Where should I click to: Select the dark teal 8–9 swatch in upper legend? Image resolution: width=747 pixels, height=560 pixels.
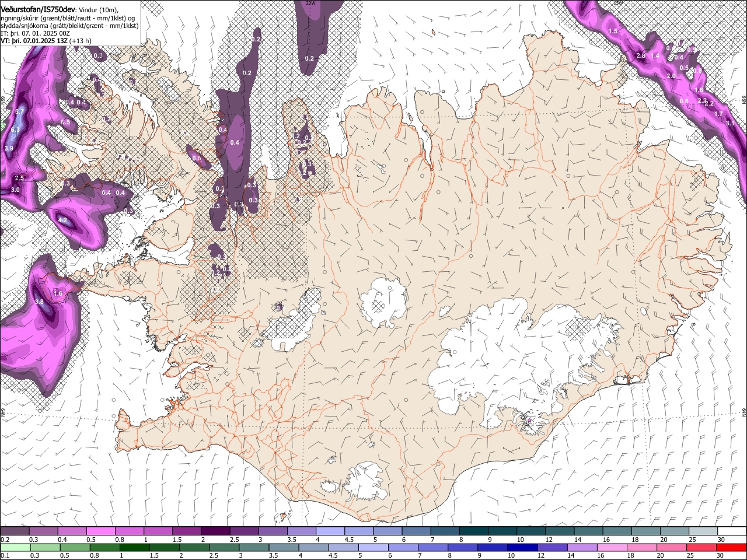point(474,531)
